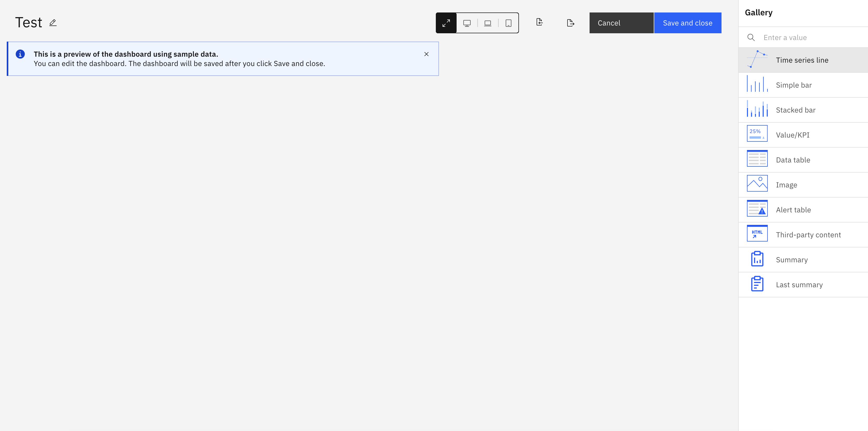The image size is (868, 431).
Task: Click the info icon in notification
Action: click(x=20, y=54)
